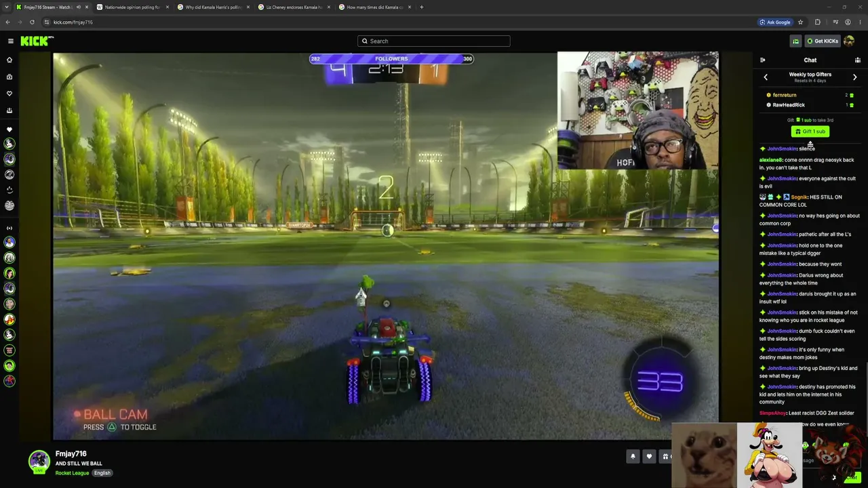Click the Get KICKs button
868x488 pixels.
(823, 41)
